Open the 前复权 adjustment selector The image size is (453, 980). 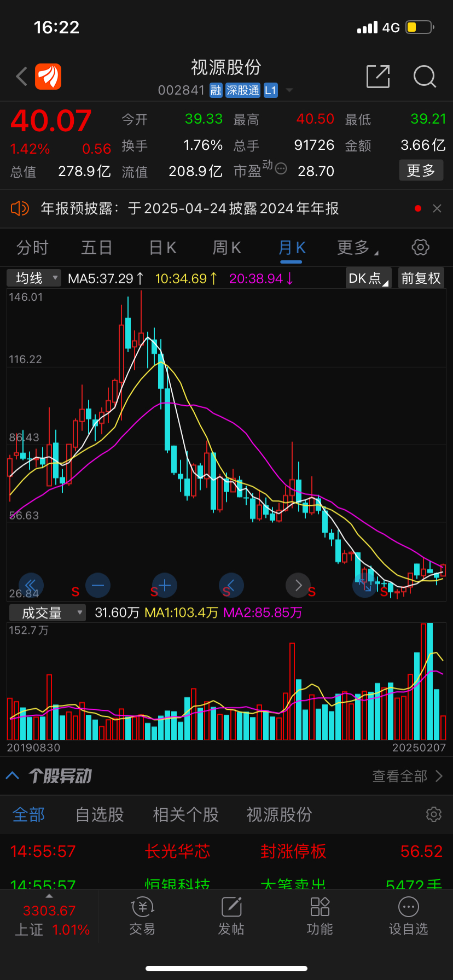point(421,278)
